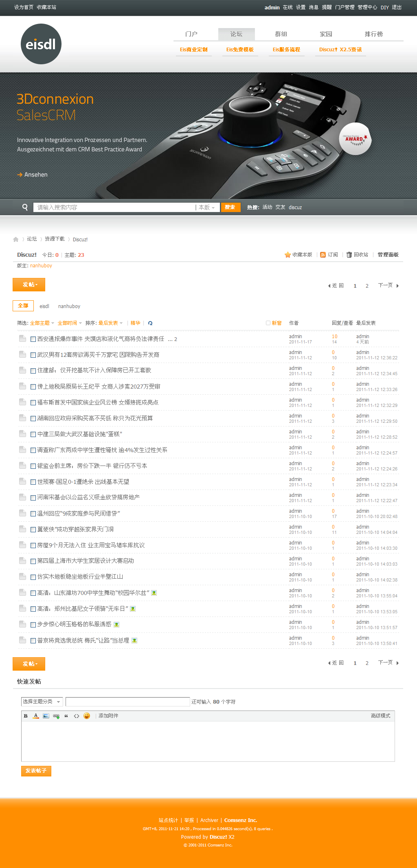Tick checkbox for 第四届上海市大学生 thread

point(33,561)
